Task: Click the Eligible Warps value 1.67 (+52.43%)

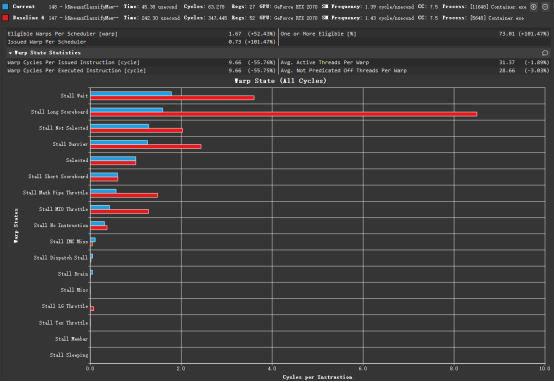Action: [252, 34]
